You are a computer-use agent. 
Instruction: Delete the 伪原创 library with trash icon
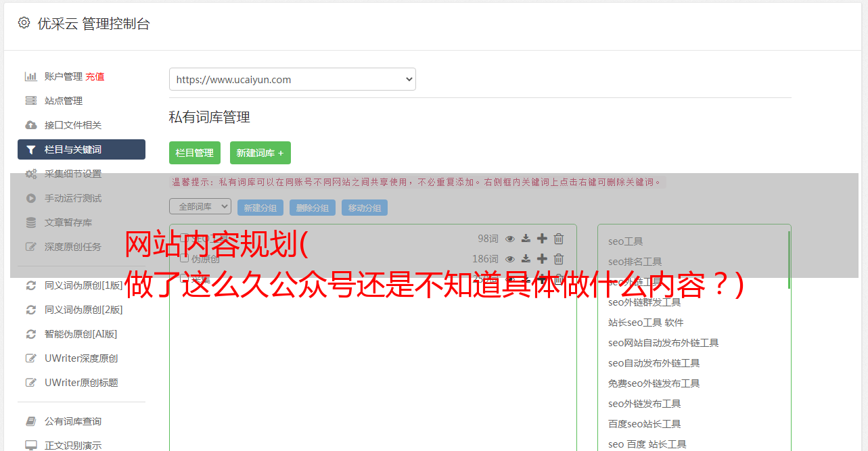(559, 259)
